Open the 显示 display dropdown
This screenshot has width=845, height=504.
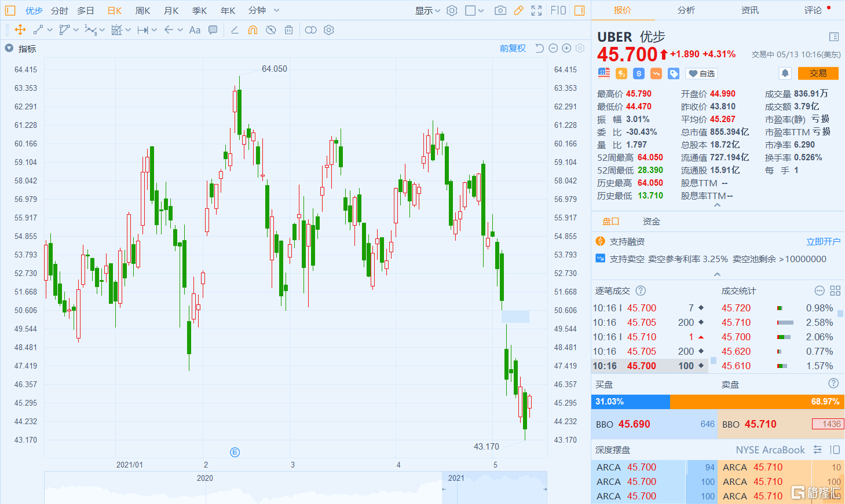click(x=428, y=10)
